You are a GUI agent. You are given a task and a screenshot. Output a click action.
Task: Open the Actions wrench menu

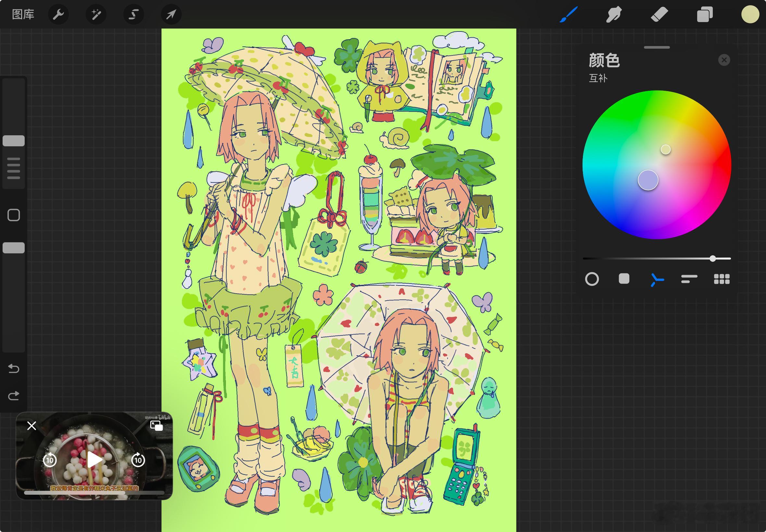click(x=58, y=14)
